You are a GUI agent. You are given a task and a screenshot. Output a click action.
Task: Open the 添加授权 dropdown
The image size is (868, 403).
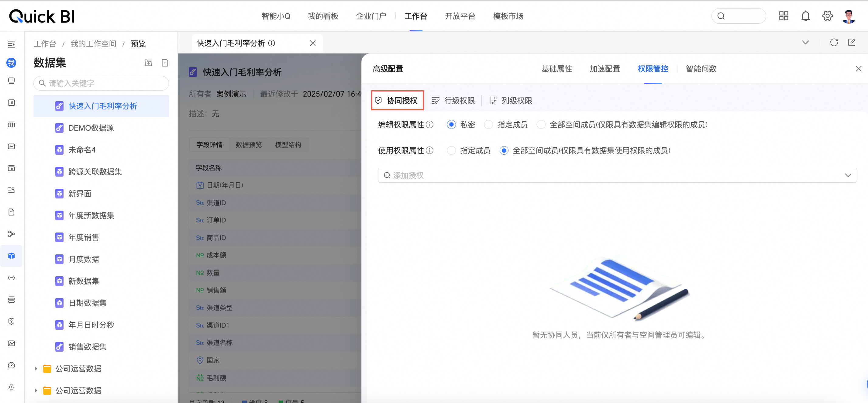[617, 175]
